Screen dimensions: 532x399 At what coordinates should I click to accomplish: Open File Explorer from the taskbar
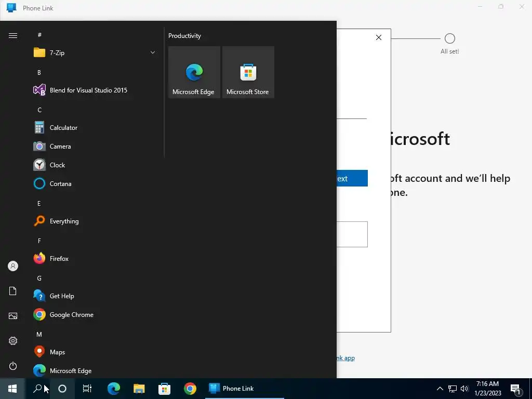tap(139, 389)
